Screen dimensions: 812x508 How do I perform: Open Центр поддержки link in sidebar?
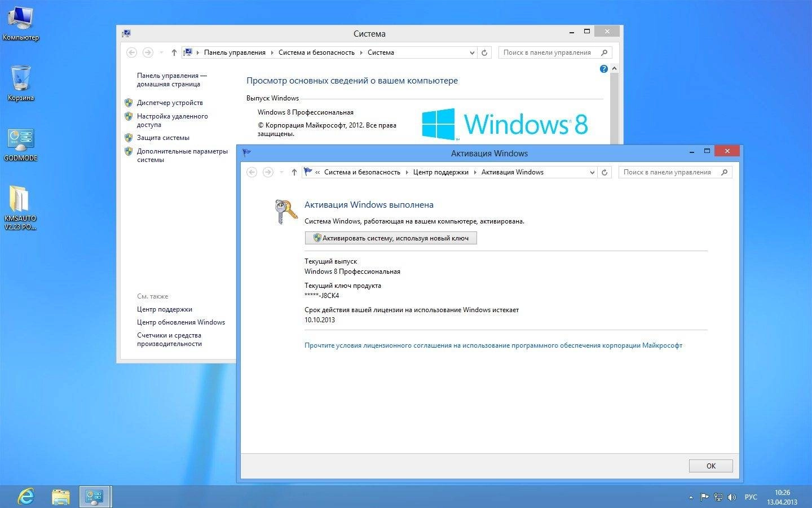[x=165, y=309]
